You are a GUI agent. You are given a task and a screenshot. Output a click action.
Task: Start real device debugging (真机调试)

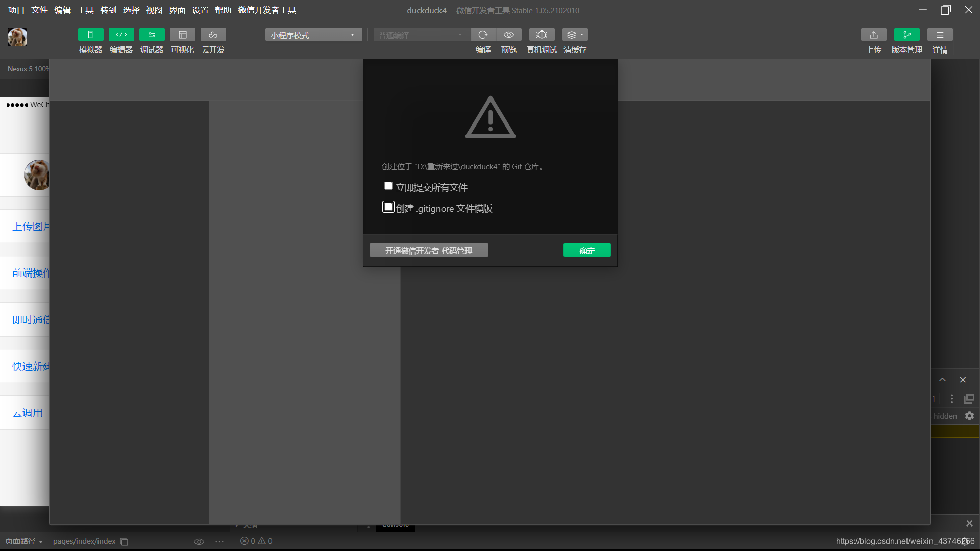pos(542,35)
